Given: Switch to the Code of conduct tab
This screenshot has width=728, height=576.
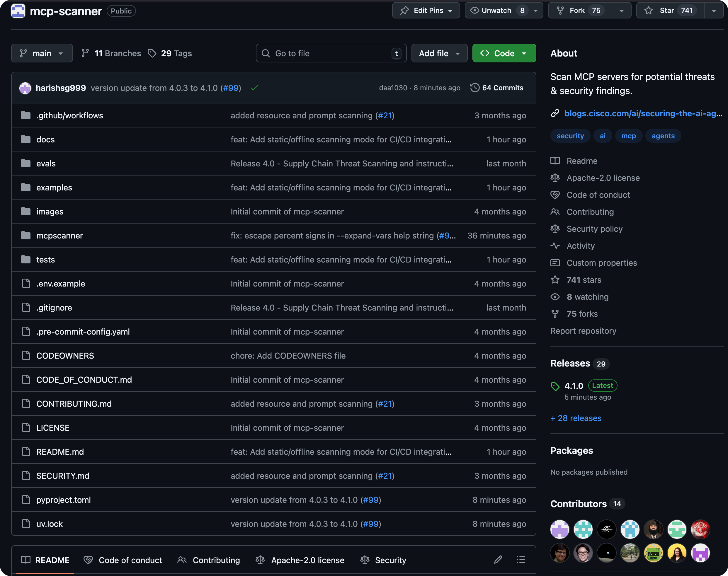Looking at the screenshot, I should [x=123, y=560].
